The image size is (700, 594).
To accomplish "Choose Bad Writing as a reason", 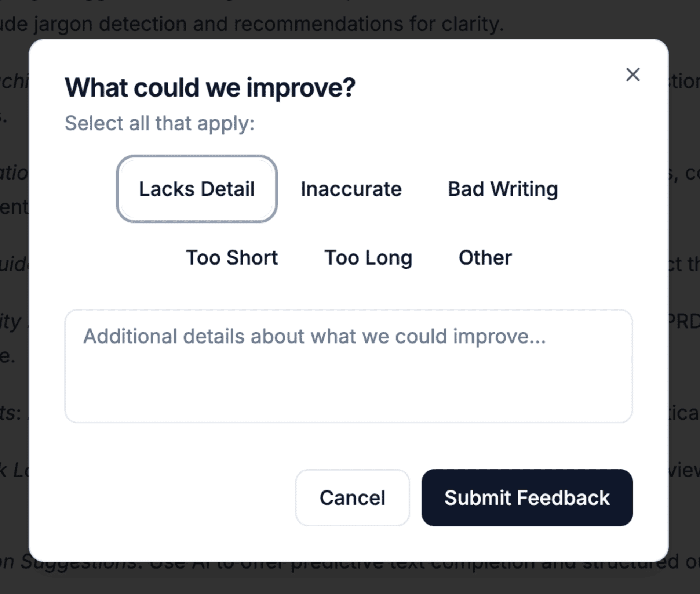I will (x=503, y=189).
